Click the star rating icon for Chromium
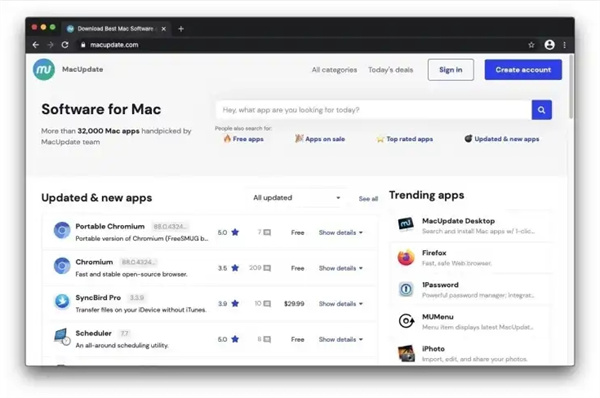 235,268
